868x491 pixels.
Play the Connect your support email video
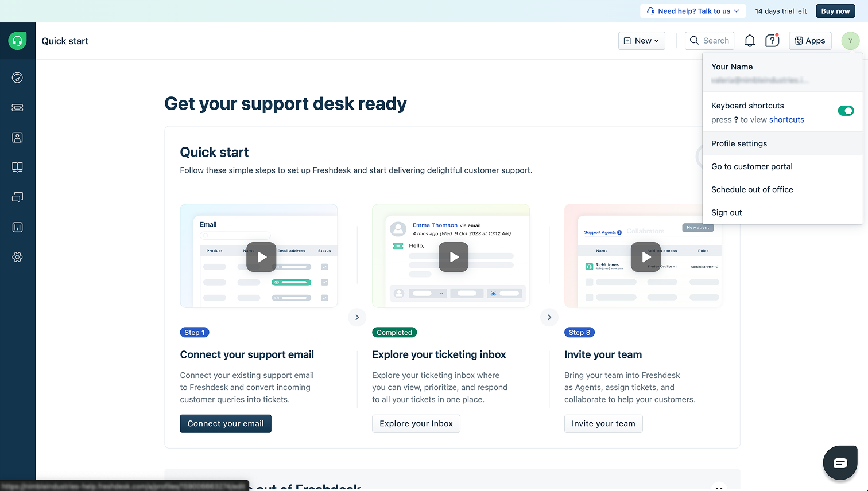tap(261, 257)
